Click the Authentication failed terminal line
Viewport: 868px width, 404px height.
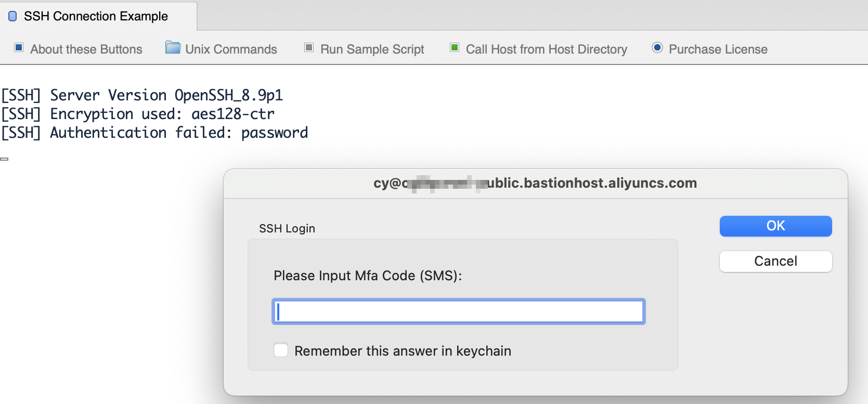point(154,133)
